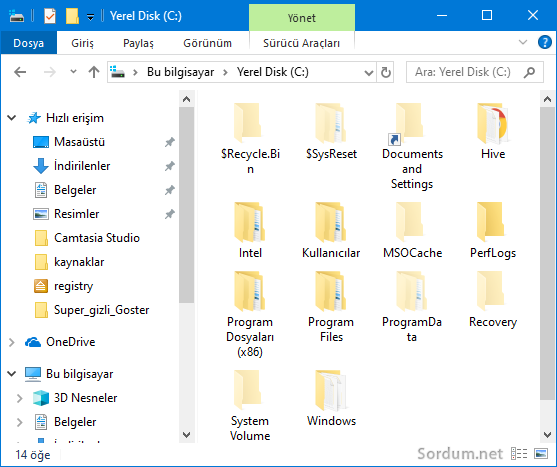Go up one folder level
The width and height of the screenshot is (557, 467).
coord(94,72)
